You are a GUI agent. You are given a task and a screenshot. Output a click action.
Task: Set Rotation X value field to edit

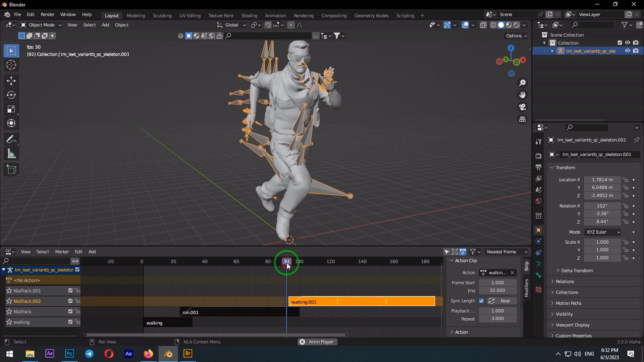click(x=602, y=205)
